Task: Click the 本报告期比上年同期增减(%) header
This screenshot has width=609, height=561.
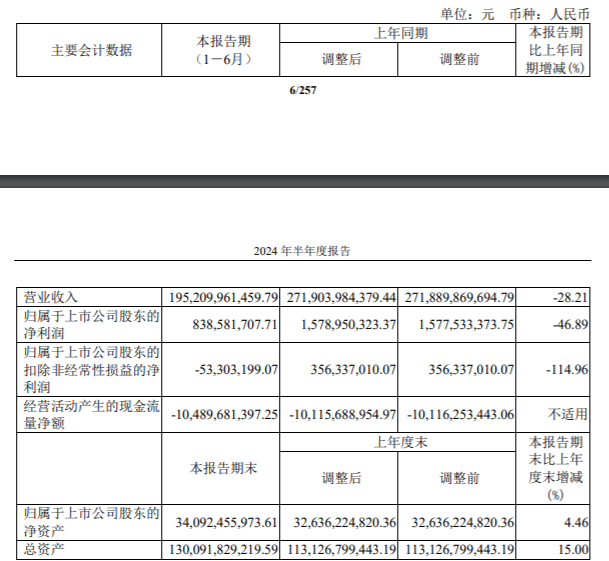Action: pos(555,50)
